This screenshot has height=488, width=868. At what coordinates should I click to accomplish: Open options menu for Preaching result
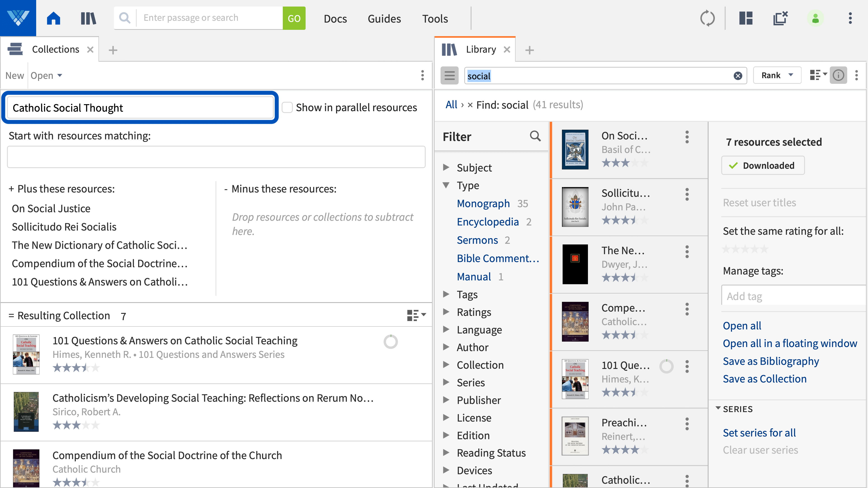[687, 424]
